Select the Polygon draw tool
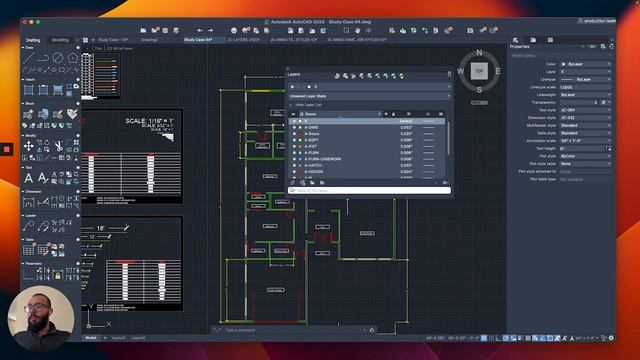The image size is (640, 360). [x=73, y=58]
